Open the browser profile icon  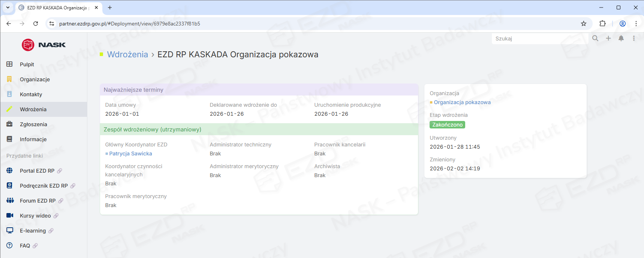point(623,24)
